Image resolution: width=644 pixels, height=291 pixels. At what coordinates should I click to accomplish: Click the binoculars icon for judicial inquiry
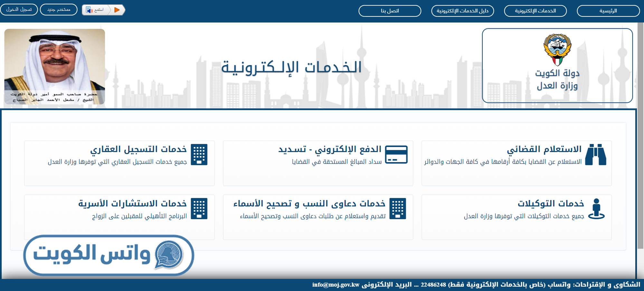pyautogui.click(x=595, y=155)
